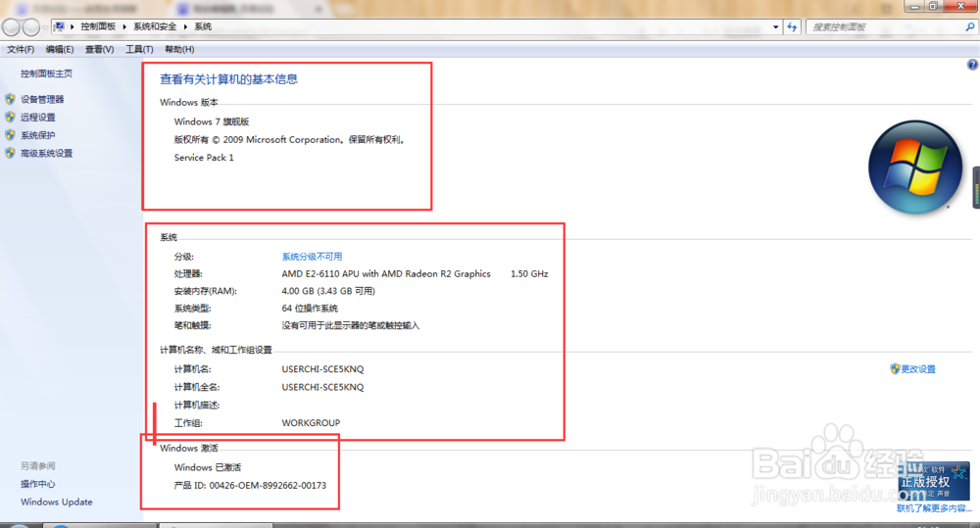
Task: Open the 工具(T) menu
Action: 139,49
